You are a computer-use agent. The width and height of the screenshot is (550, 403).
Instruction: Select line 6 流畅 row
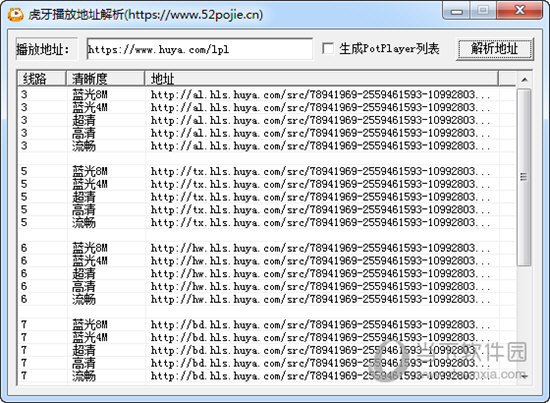[x=267, y=299]
